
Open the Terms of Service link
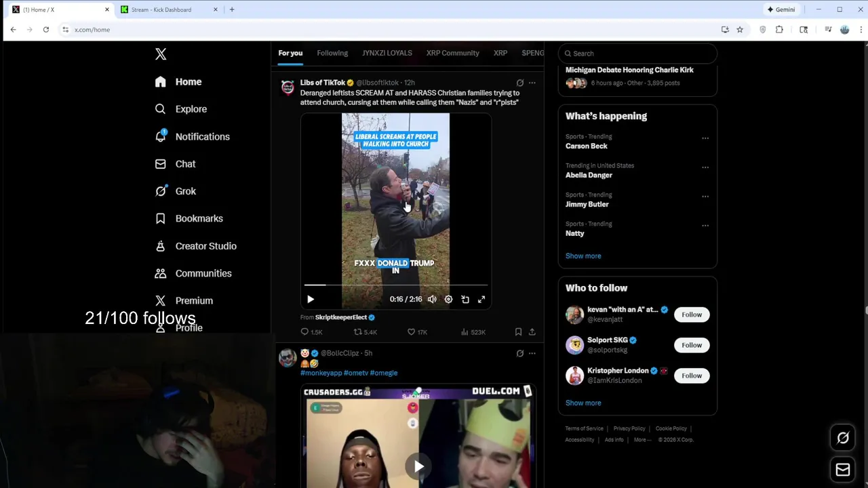click(584, 428)
